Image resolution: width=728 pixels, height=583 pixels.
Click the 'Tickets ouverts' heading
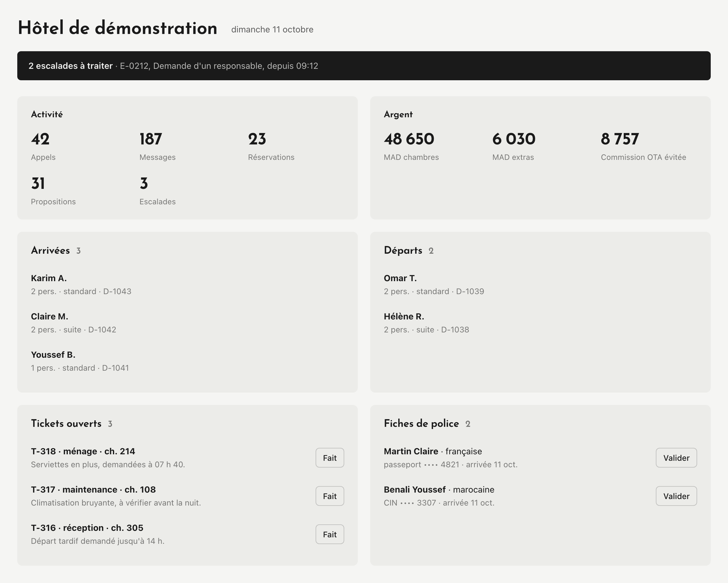[66, 424]
